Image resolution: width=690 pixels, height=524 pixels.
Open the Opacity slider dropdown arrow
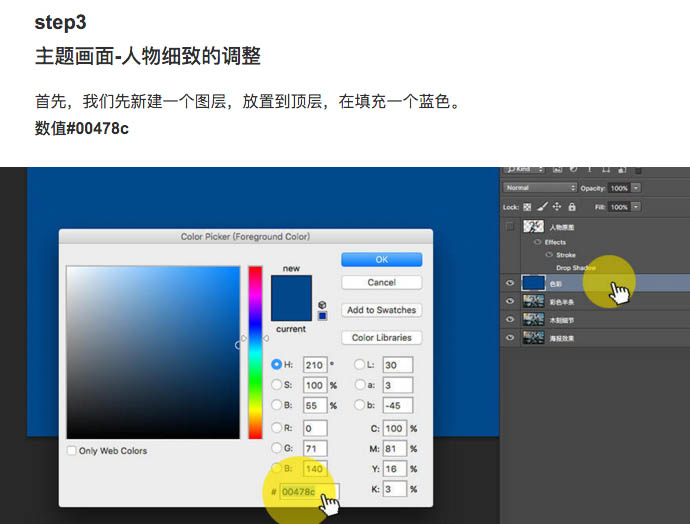636,188
